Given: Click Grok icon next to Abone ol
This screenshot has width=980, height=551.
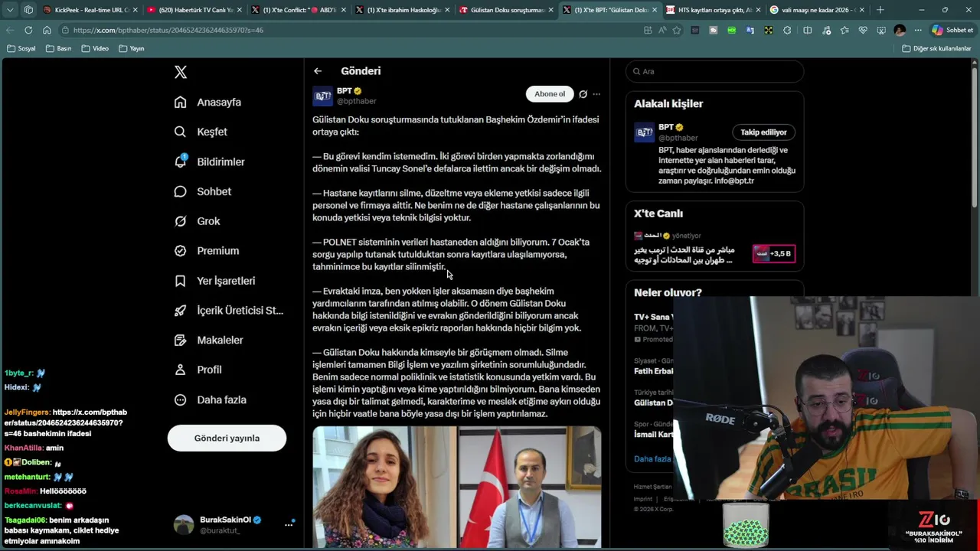Looking at the screenshot, I should point(583,94).
